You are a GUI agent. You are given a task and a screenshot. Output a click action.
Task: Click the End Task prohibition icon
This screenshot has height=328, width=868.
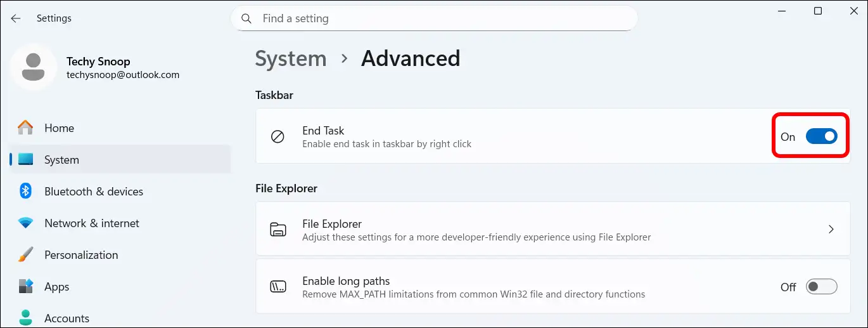point(278,136)
